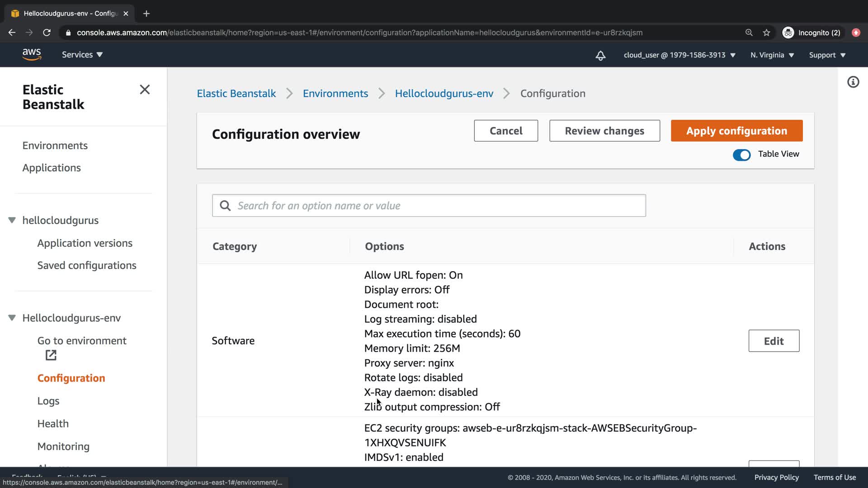This screenshot has width=868, height=488.
Task: Click the browser zoom magnifier icon
Action: tap(749, 33)
